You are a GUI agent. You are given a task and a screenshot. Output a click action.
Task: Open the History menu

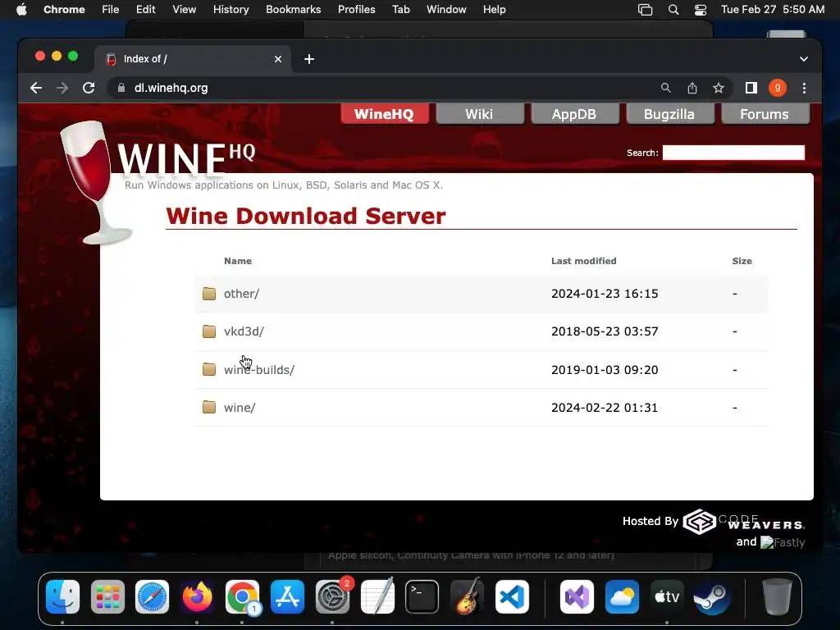click(x=231, y=10)
